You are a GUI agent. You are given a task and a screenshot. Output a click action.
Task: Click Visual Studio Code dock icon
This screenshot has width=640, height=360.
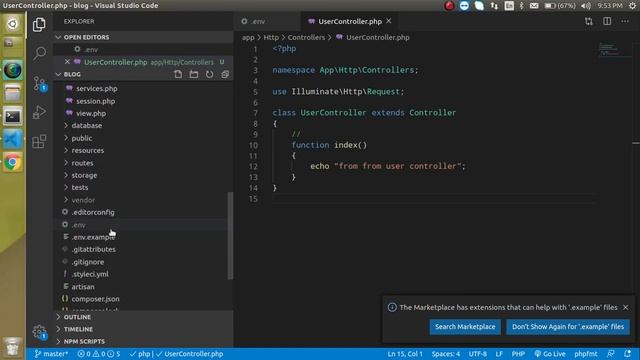point(13,140)
